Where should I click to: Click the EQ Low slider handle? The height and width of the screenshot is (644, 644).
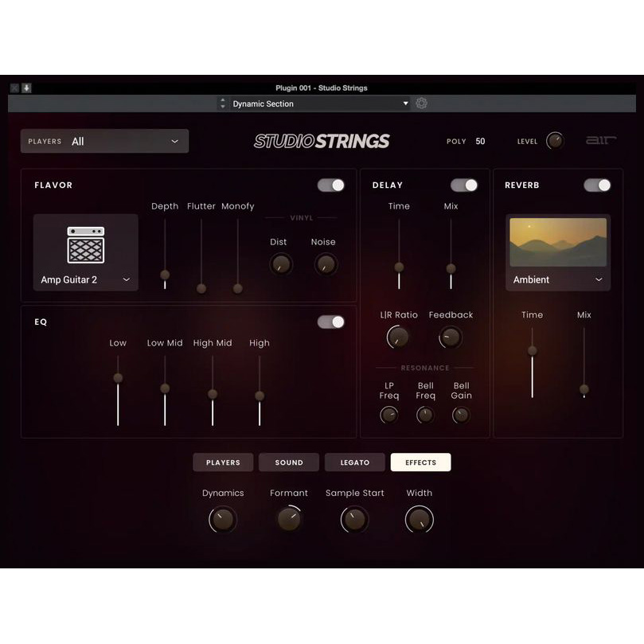pyautogui.click(x=118, y=378)
